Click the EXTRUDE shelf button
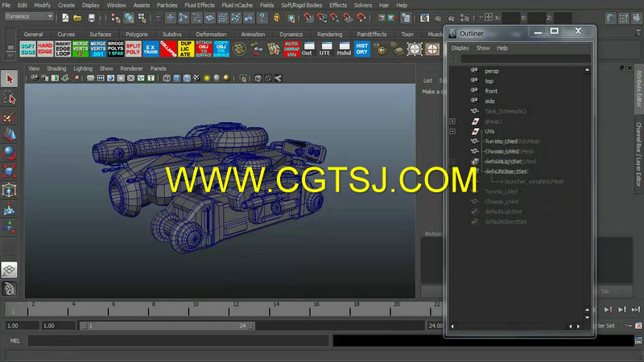Image resolution: width=644 pixels, height=362 pixels. tap(151, 49)
